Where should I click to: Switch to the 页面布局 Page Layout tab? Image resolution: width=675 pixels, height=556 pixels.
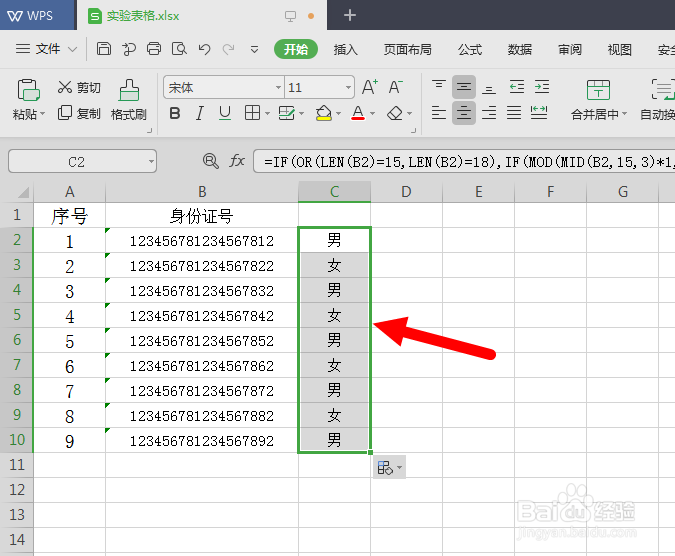(407, 50)
